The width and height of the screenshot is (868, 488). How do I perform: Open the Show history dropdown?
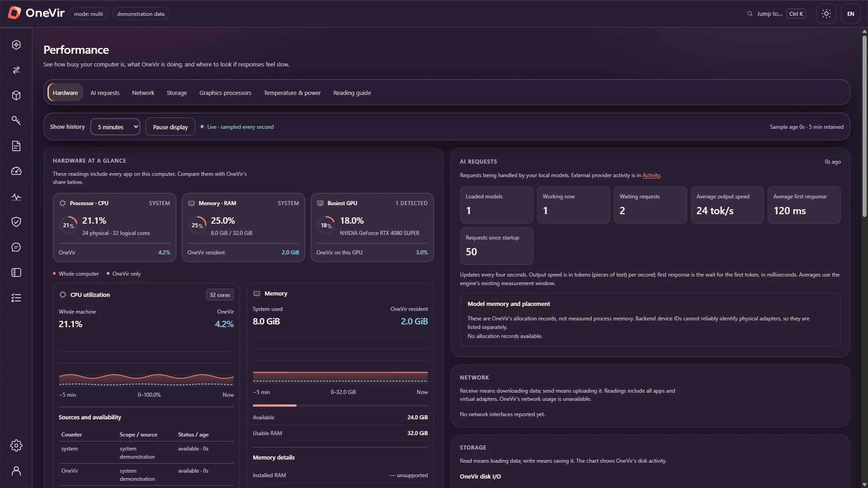click(115, 127)
